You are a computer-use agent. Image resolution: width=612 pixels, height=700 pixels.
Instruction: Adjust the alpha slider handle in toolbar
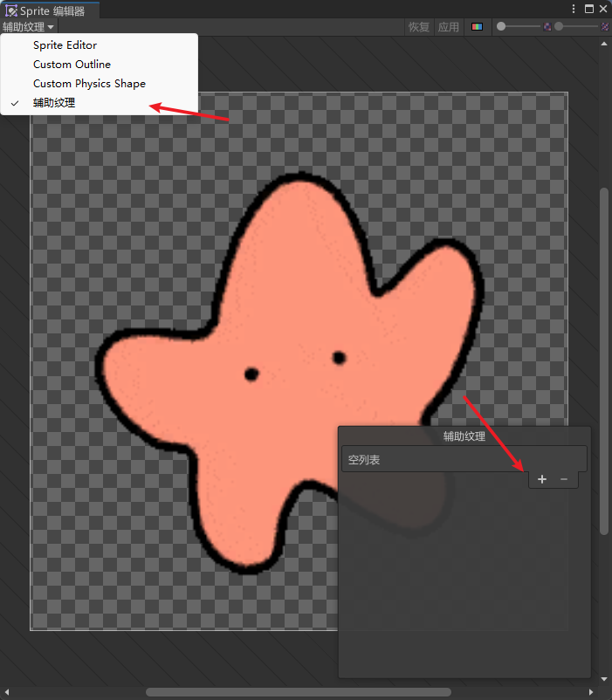pyautogui.click(x=501, y=27)
